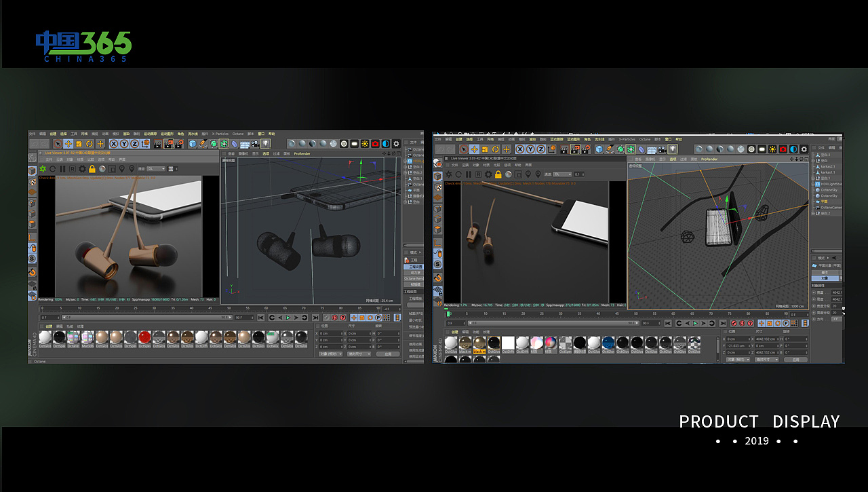Toggle Z axis lock in right C4D window
This screenshot has width=868, height=492.
[541, 149]
